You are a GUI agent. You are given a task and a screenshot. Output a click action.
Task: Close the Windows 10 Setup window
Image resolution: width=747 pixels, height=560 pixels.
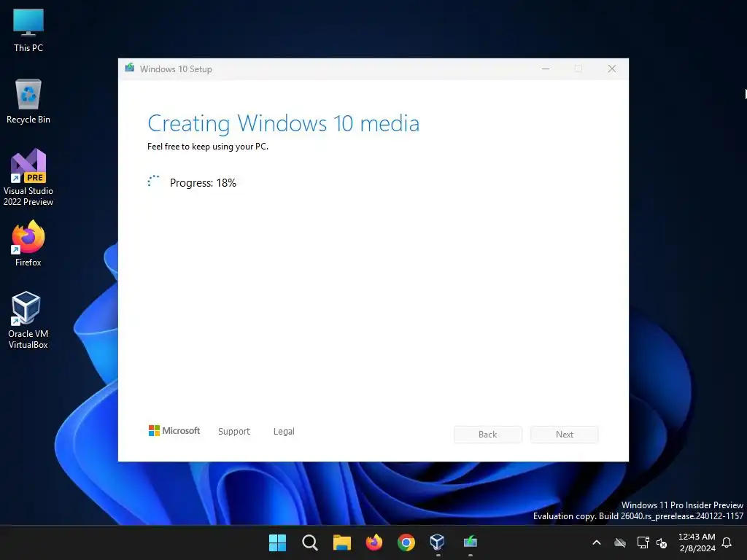612,69
